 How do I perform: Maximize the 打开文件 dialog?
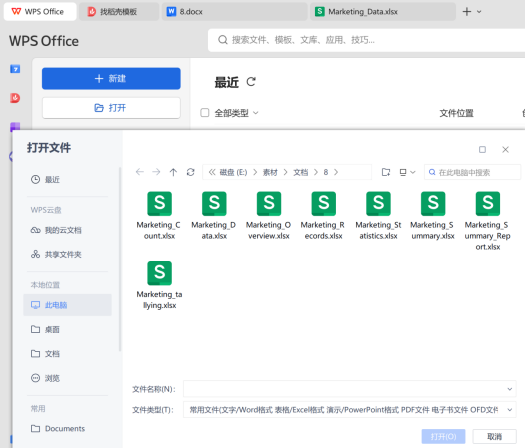point(482,149)
